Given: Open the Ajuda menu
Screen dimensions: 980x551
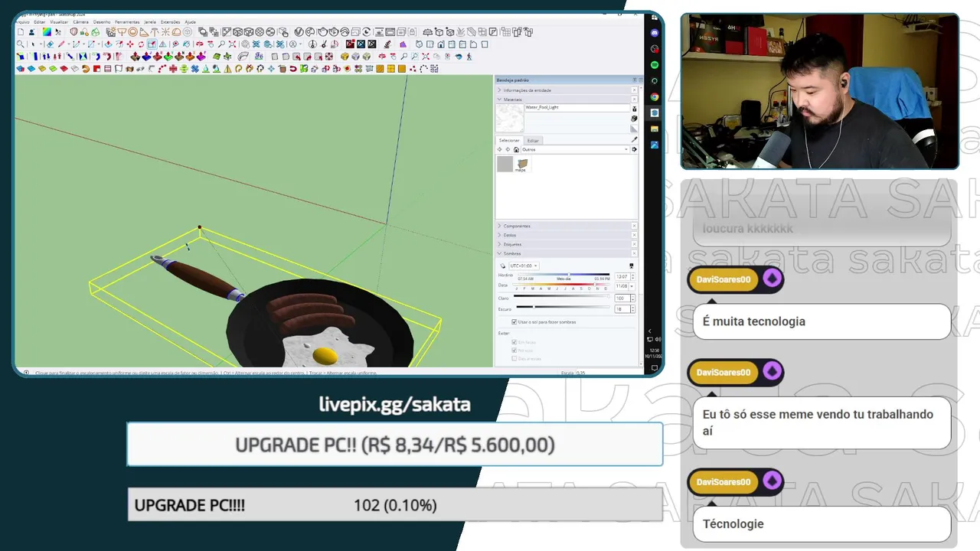Looking at the screenshot, I should pyautogui.click(x=191, y=22).
